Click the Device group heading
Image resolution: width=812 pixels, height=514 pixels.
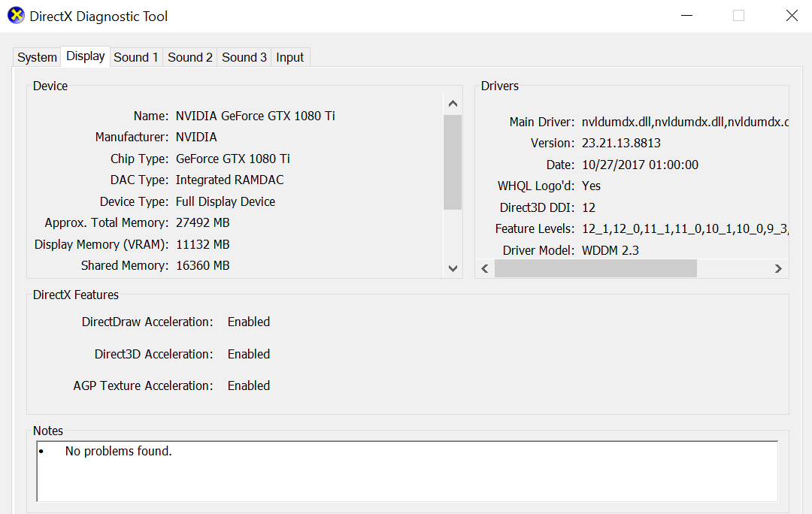[50, 86]
